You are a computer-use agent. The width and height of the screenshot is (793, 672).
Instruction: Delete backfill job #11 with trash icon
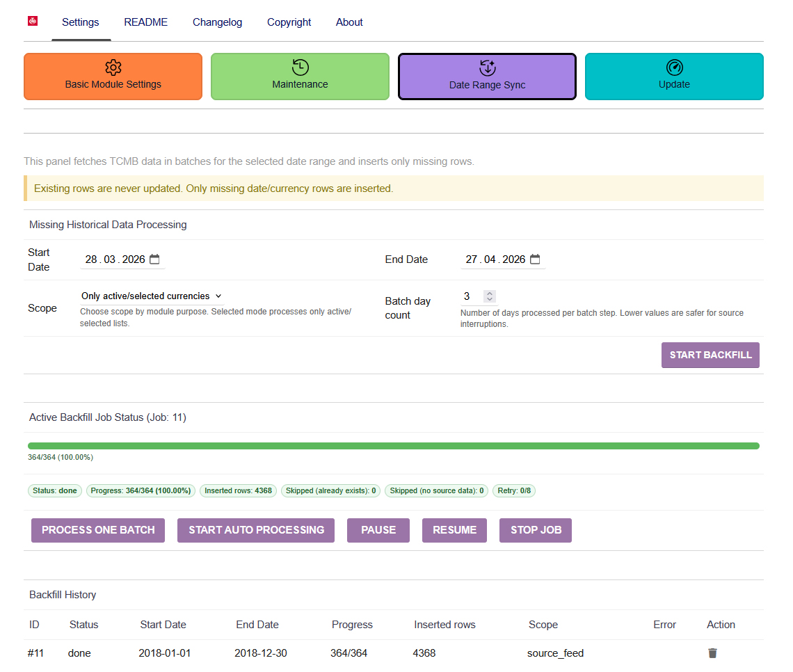point(712,653)
